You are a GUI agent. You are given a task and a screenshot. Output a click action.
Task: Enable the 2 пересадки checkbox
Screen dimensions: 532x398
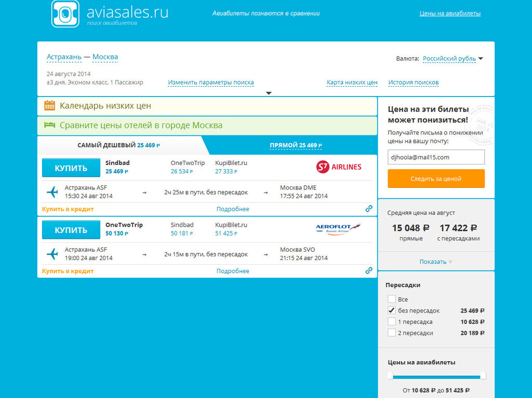click(392, 333)
